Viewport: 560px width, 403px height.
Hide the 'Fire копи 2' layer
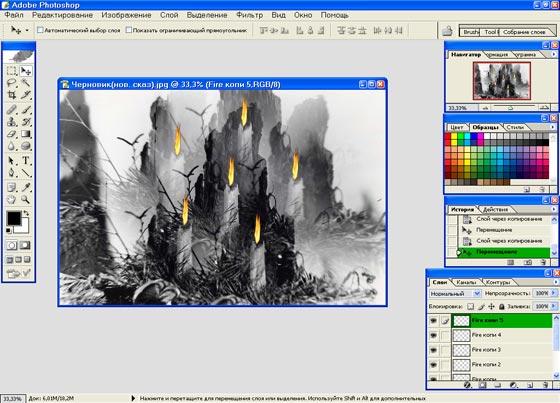pyautogui.click(x=433, y=365)
